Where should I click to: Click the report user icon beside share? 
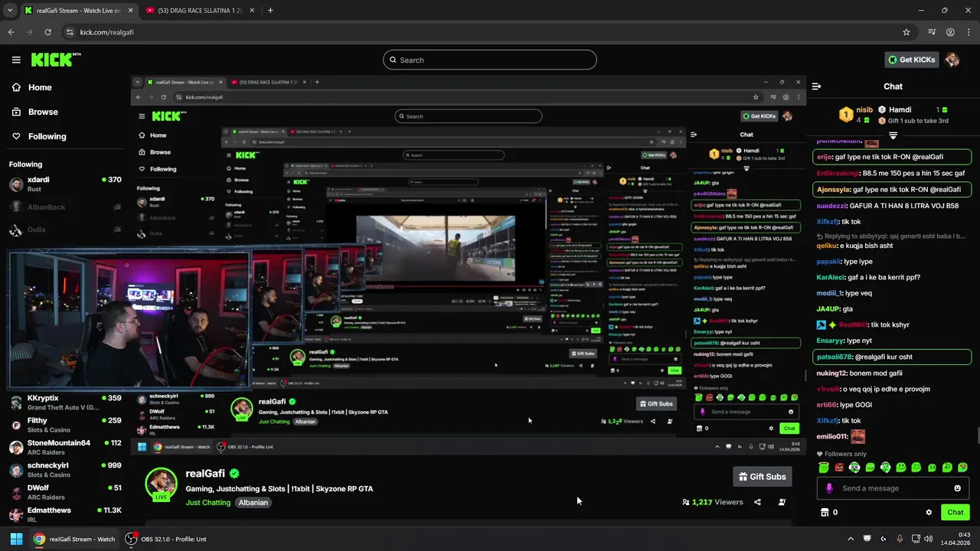tap(782, 502)
